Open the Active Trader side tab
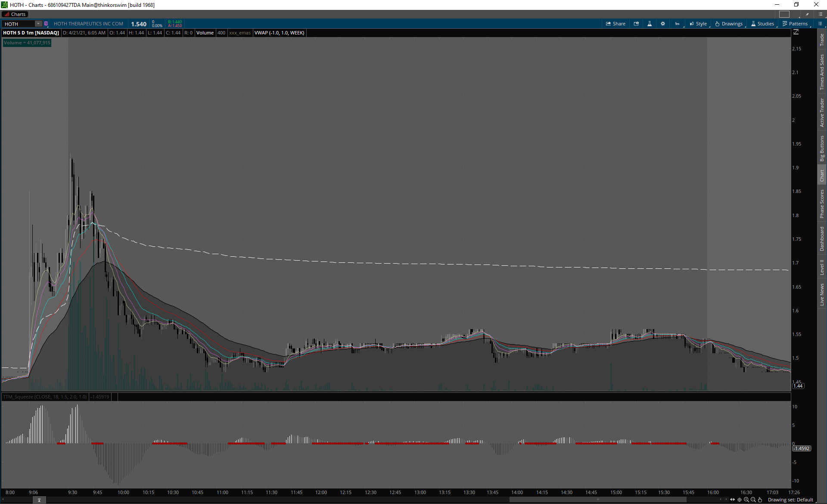 822,112
